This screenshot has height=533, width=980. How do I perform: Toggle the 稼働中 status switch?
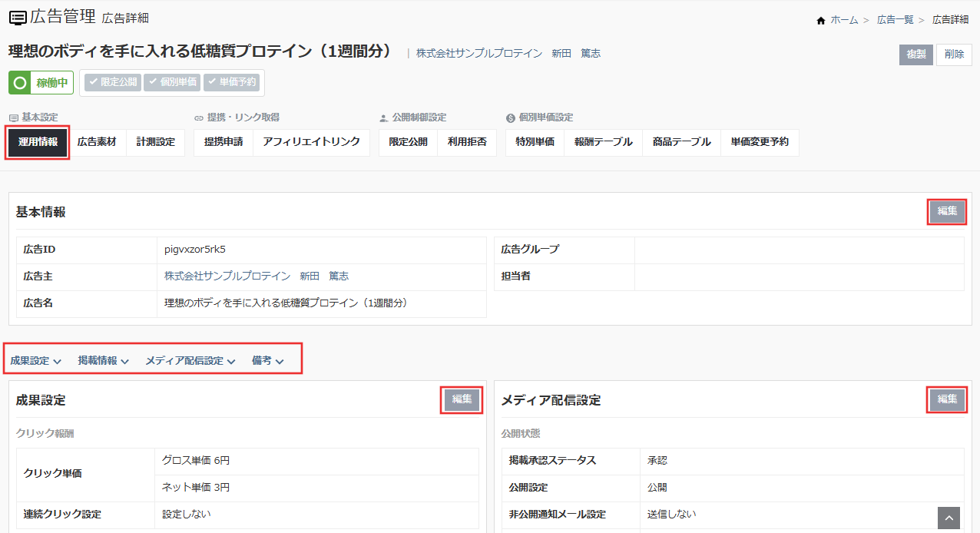(x=41, y=82)
